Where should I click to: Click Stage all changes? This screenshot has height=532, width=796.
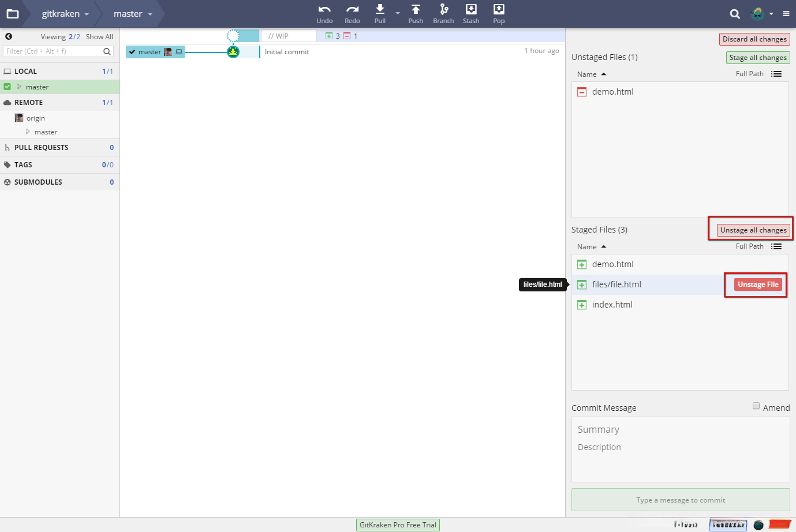tap(758, 58)
